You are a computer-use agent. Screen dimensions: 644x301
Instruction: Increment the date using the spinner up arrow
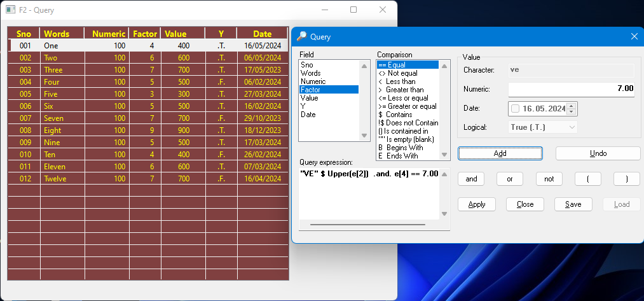(571, 106)
